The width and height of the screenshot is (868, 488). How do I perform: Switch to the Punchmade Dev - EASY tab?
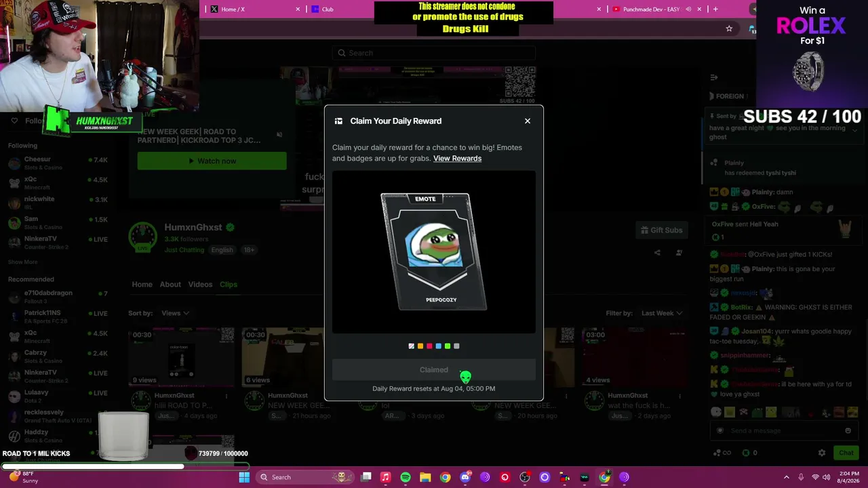(651, 9)
